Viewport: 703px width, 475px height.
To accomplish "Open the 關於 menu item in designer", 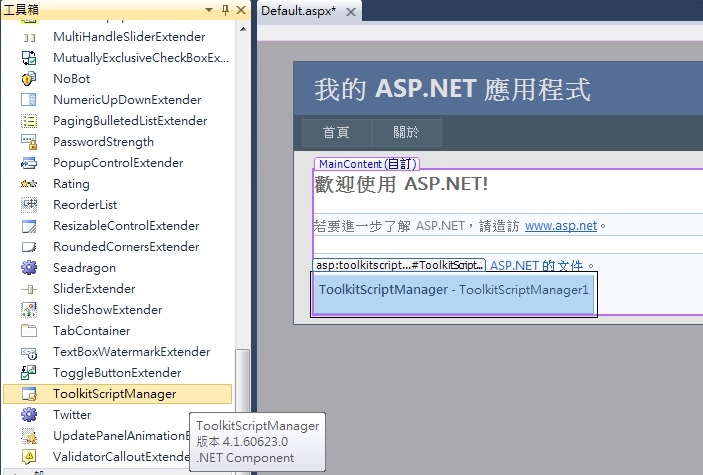I will click(406, 132).
